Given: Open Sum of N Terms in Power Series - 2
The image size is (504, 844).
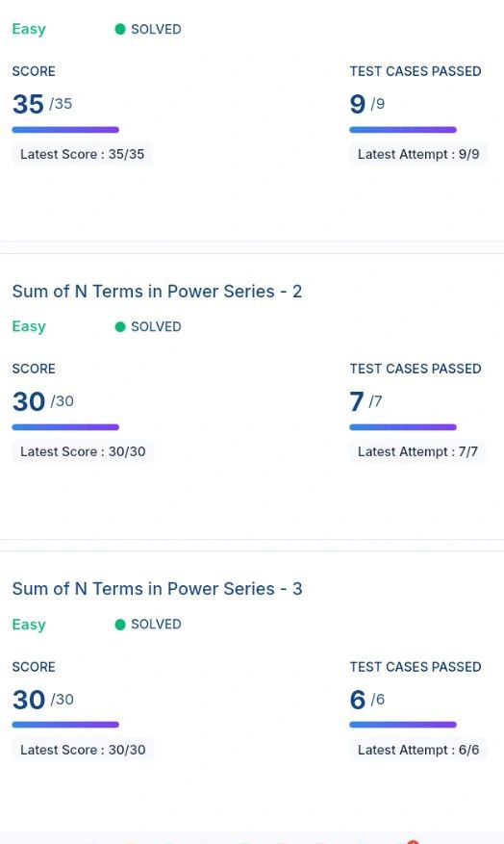Looking at the screenshot, I should coord(157,292).
